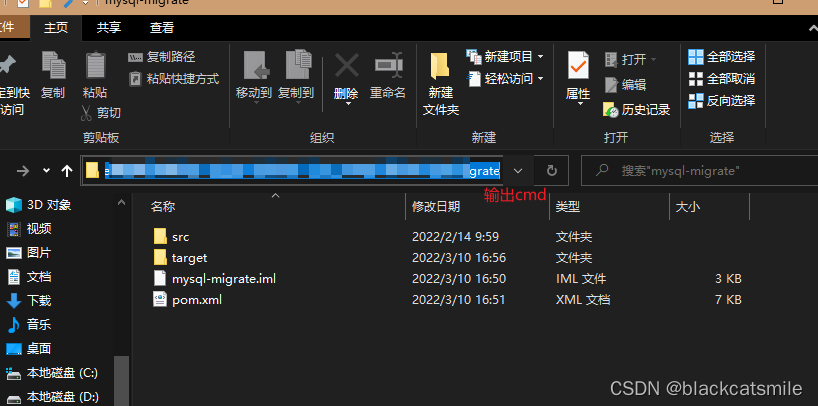The image size is (818, 406).
Task: Select the target folder
Action: (189, 258)
